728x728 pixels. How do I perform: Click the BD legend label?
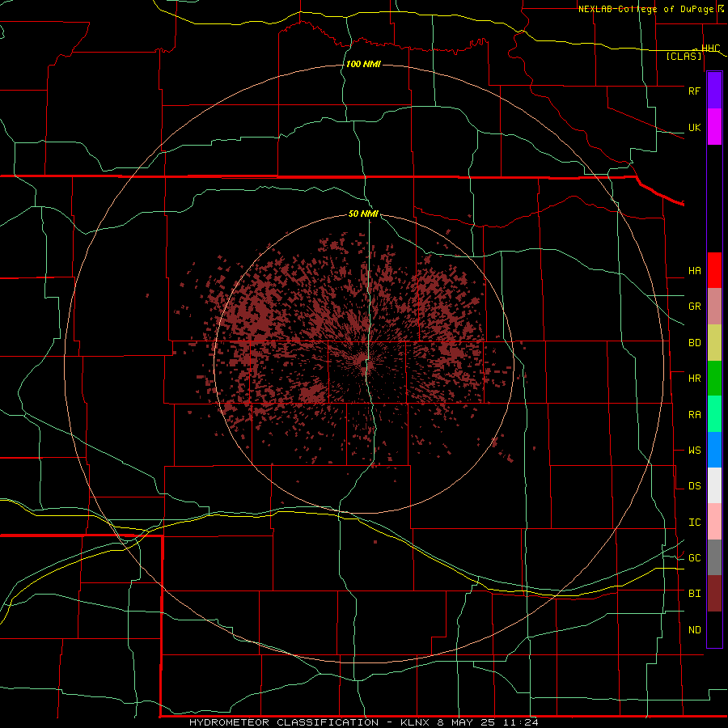694,343
